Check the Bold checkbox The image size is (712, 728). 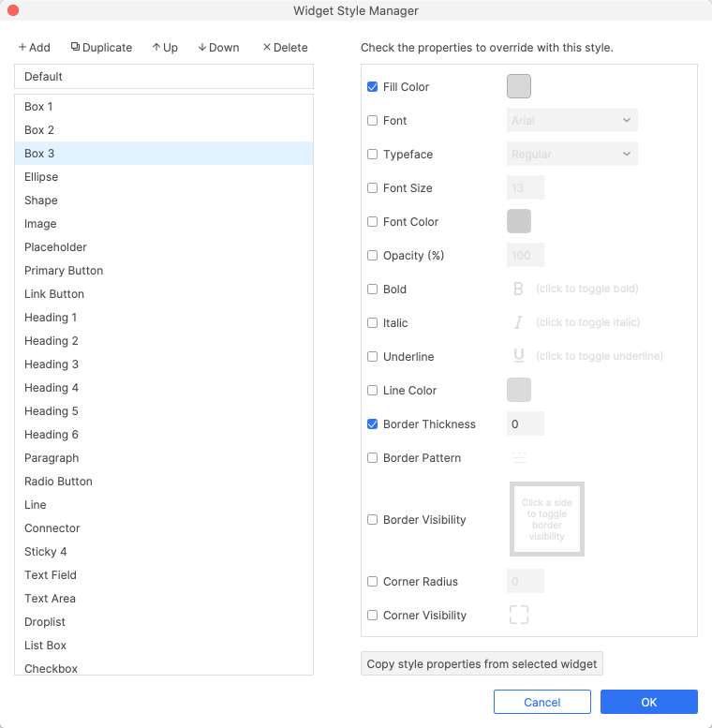point(372,289)
